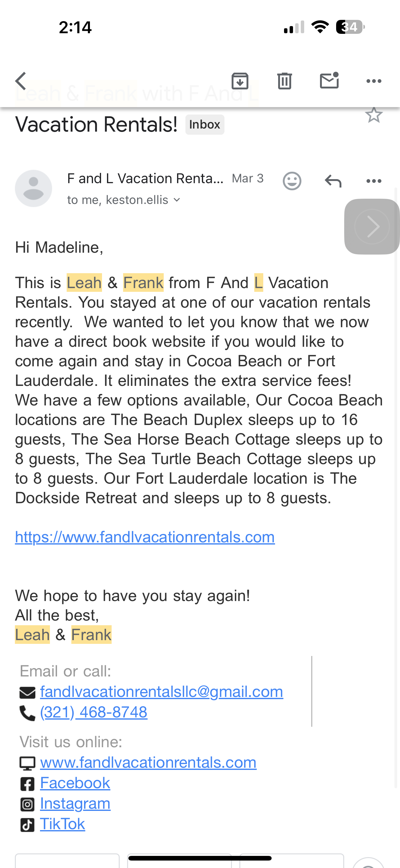Open the TikTok link in signature
The height and width of the screenshot is (868, 400).
coord(63,824)
